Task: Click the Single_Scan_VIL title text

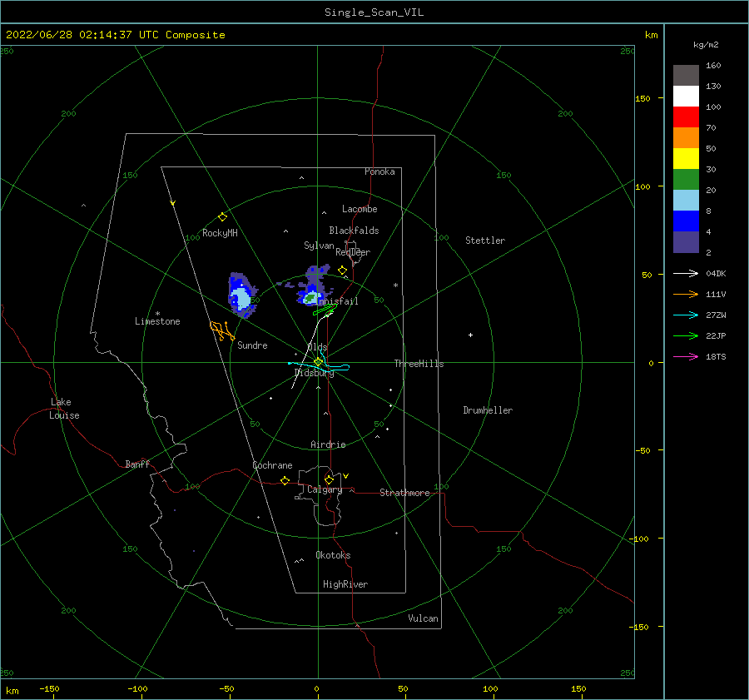Action: [x=374, y=12]
